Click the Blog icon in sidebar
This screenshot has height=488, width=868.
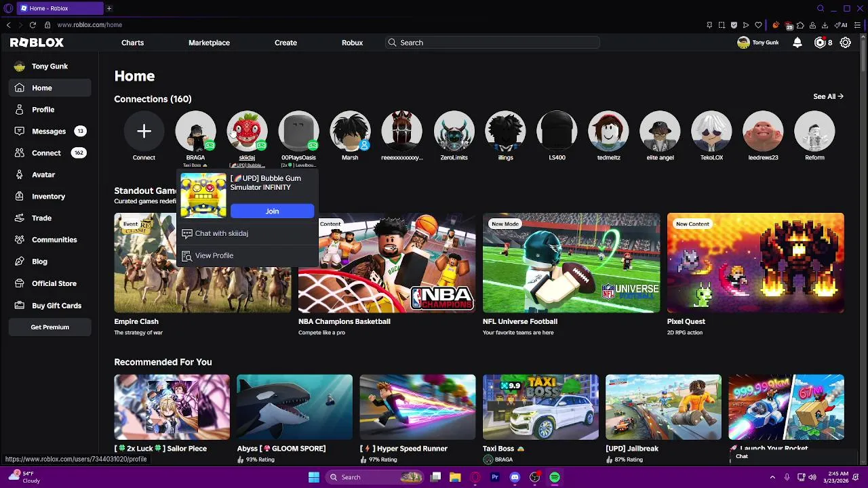[x=19, y=262]
